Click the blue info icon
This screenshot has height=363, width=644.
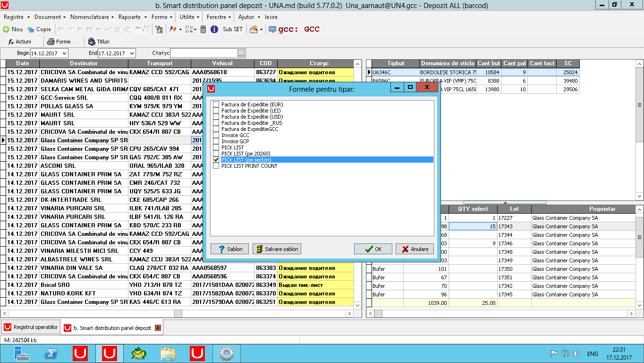click(214, 29)
